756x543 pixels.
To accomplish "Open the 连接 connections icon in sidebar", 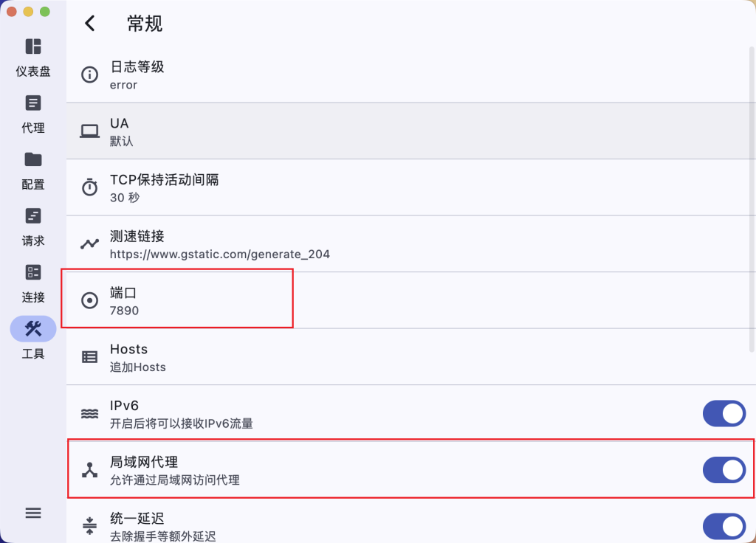I will coord(32,272).
